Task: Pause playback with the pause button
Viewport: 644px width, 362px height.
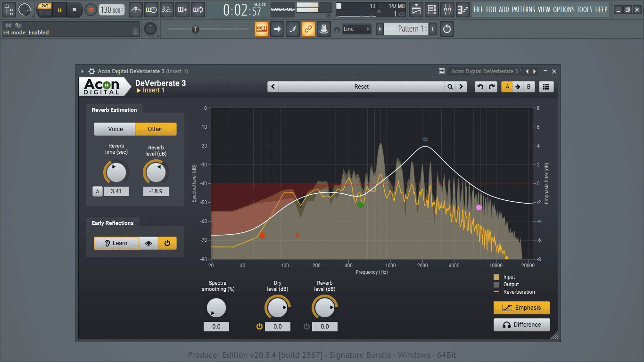Action: tap(59, 9)
